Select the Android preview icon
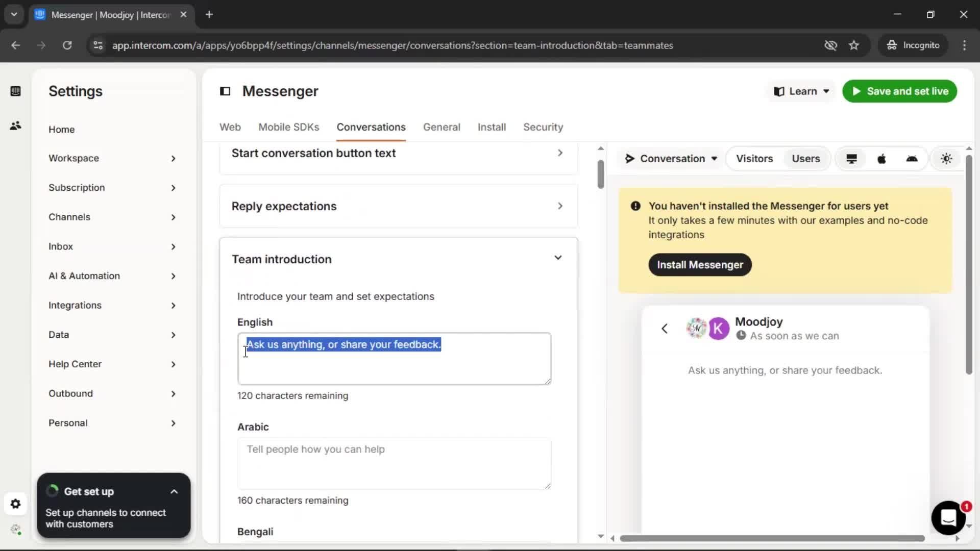This screenshot has height=551, width=980. pyautogui.click(x=912, y=159)
